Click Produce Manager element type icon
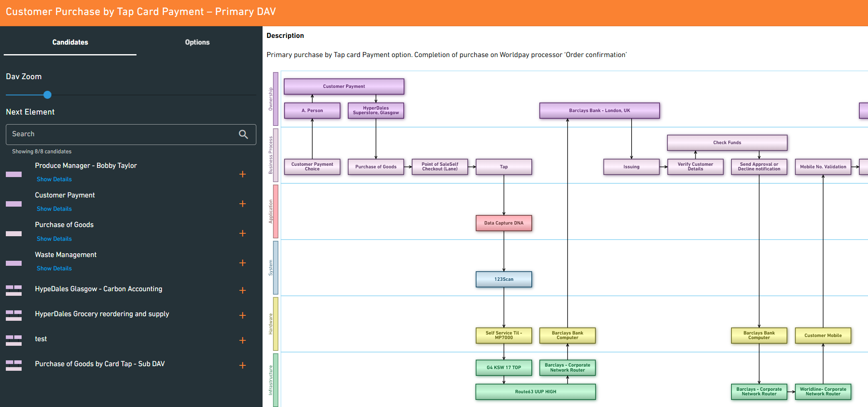 [x=14, y=174]
